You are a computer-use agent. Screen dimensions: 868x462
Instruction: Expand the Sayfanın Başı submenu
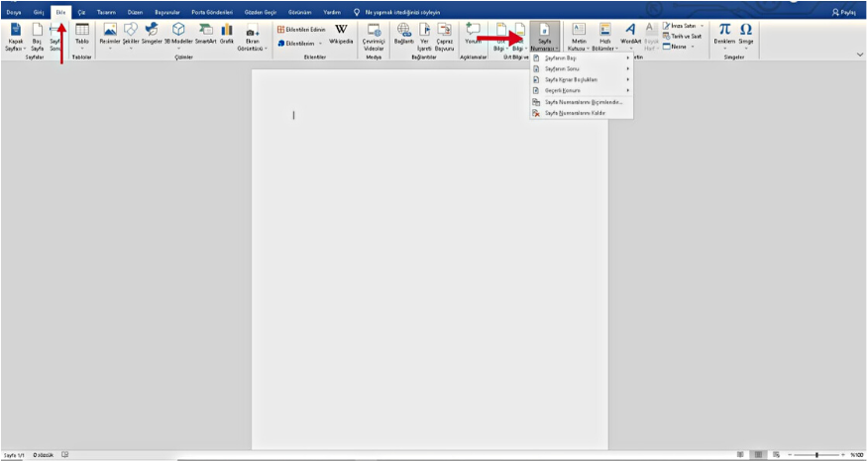coord(581,58)
